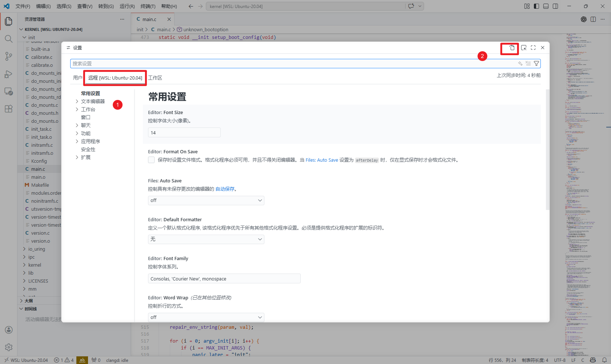Screen dimensions: 611x364
Task: Click 已在其他位置修改 next to Word Wrap
Action: [211, 298]
